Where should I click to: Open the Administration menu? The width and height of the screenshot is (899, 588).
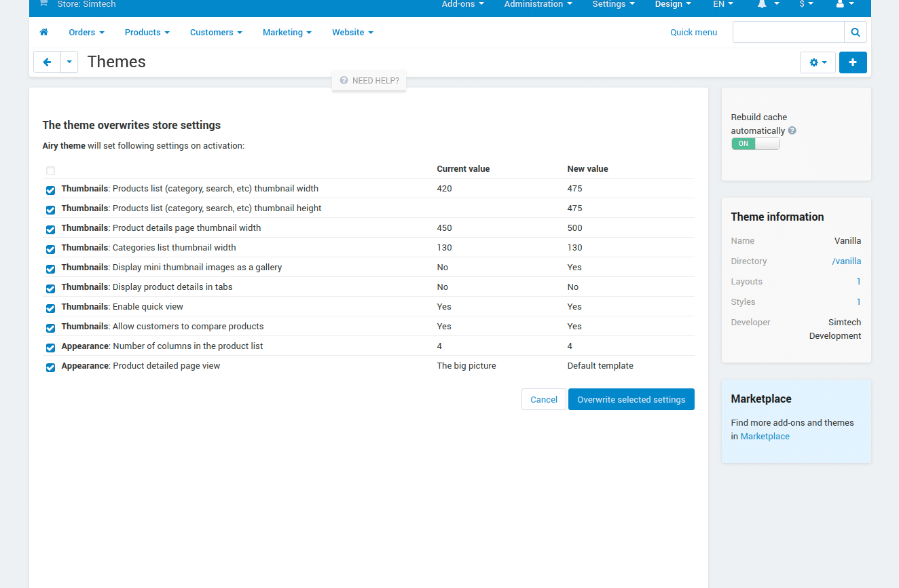pos(538,5)
